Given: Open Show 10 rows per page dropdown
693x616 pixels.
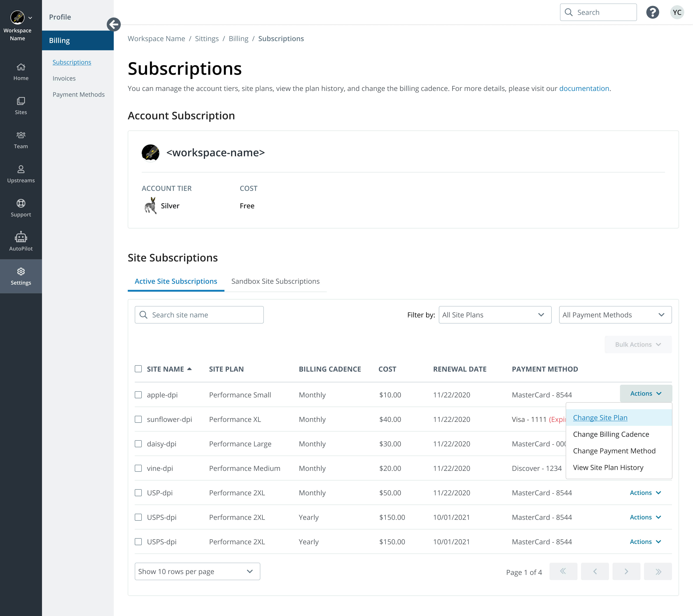Looking at the screenshot, I should point(197,571).
